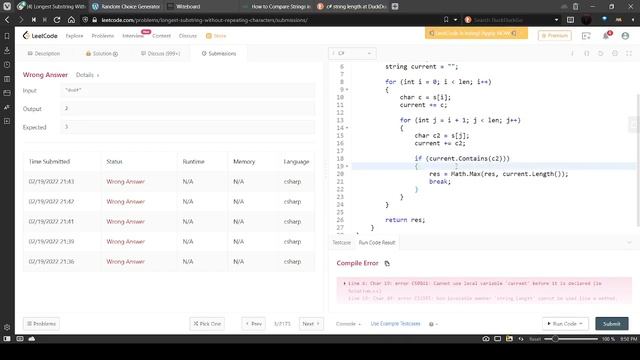This screenshot has height=360, width=640.
Task: Go to the home page
Action: (x=71, y=20)
